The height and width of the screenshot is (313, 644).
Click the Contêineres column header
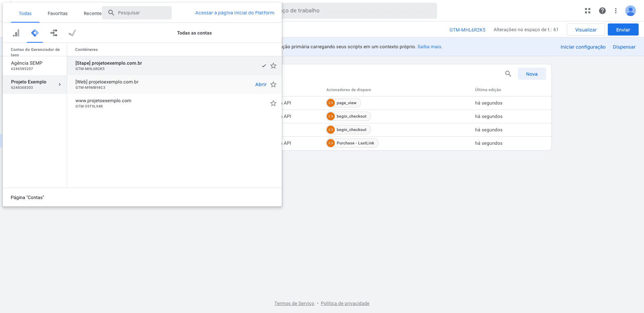pyautogui.click(x=87, y=50)
